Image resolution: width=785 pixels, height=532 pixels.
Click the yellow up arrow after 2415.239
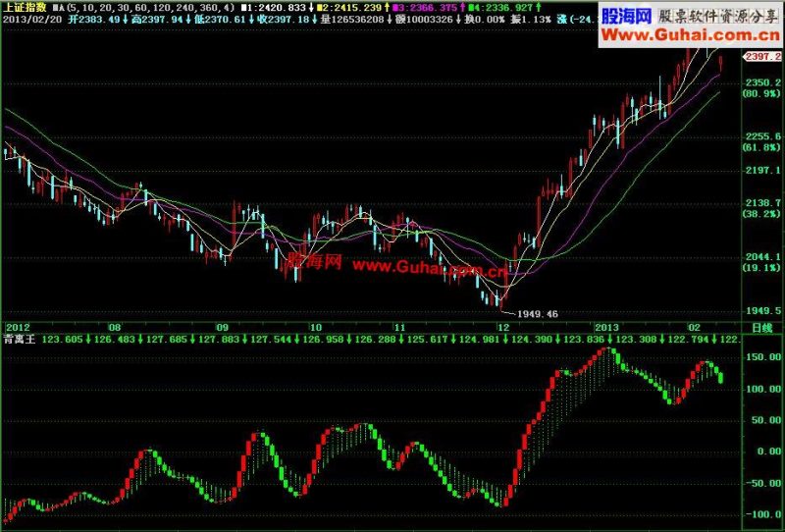(387, 8)
